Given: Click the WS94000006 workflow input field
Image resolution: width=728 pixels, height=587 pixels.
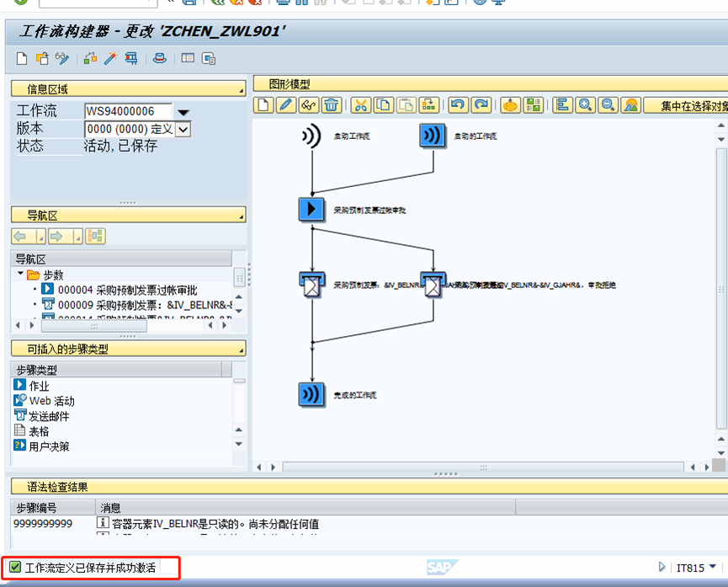Looking at the screenshot, I should coord(128,111).
